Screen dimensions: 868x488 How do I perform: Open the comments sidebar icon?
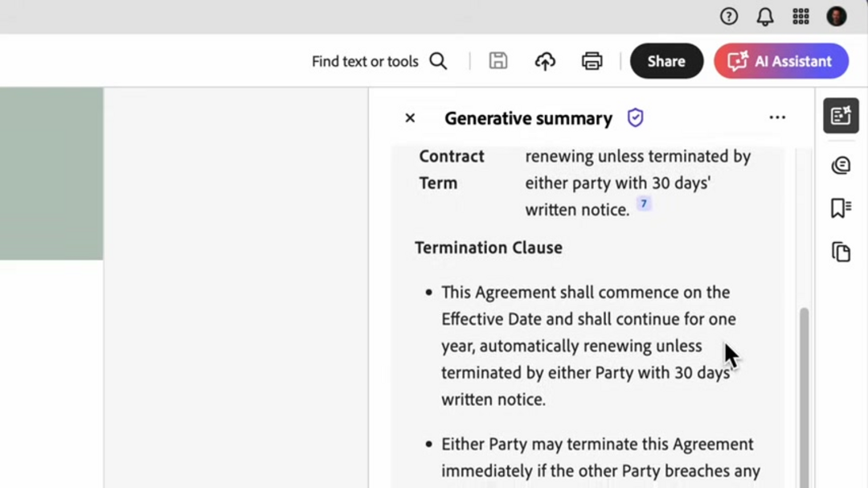click(x=841, y=166)
